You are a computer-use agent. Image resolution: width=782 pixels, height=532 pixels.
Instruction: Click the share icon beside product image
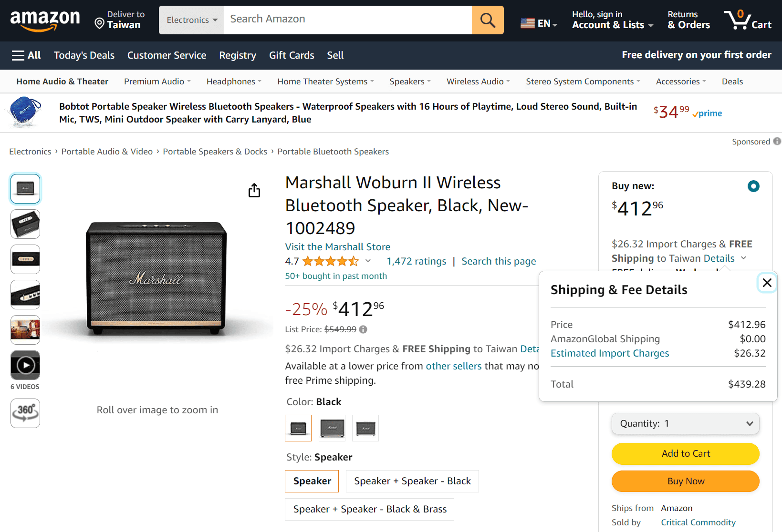click(254, 190)
